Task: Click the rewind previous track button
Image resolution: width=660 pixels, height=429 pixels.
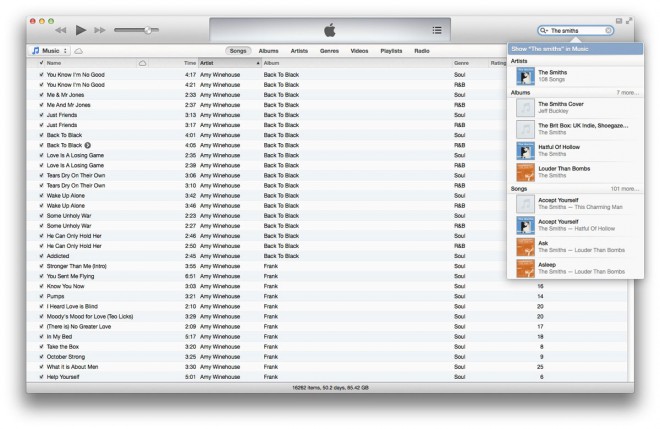Action: tap(60, 30)
